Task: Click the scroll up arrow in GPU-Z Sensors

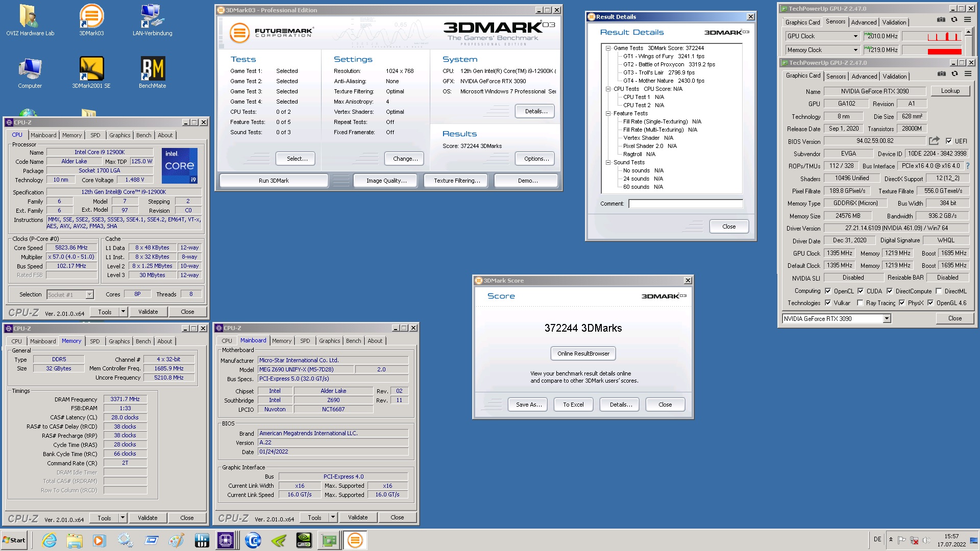Action: tap(968, 32)
